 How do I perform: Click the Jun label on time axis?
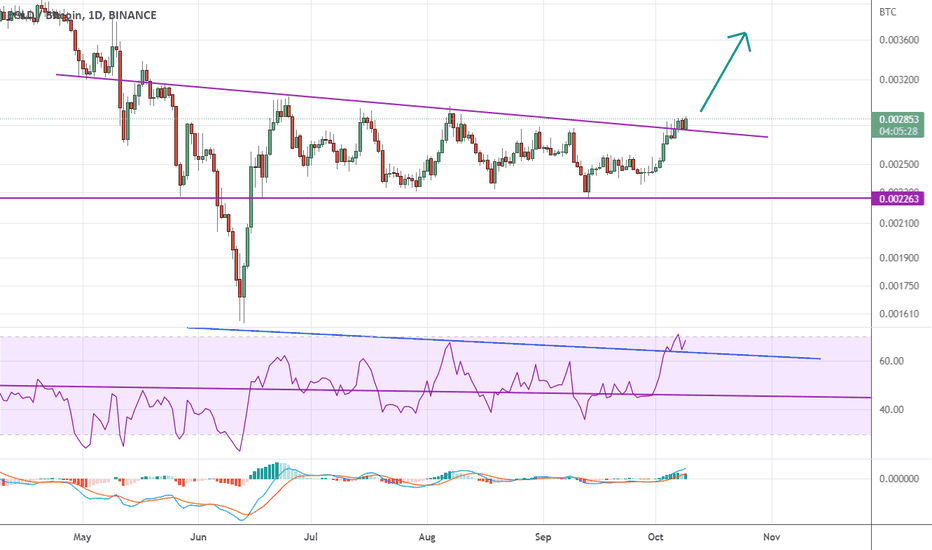click(198, 537)
